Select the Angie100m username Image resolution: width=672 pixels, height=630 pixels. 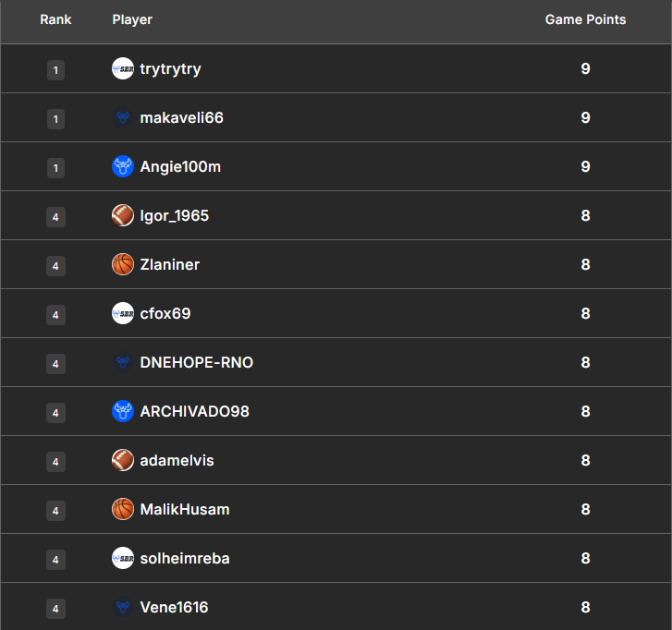pos(180,167)
